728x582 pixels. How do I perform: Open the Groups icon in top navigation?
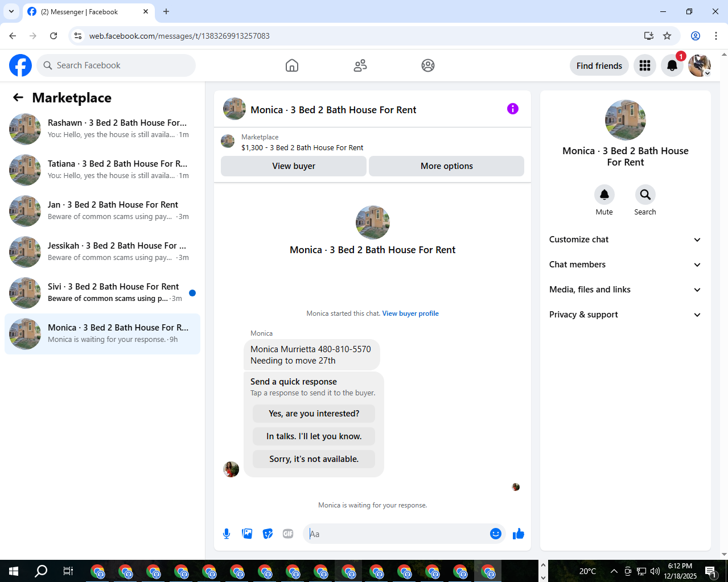(x=428, y=65)
